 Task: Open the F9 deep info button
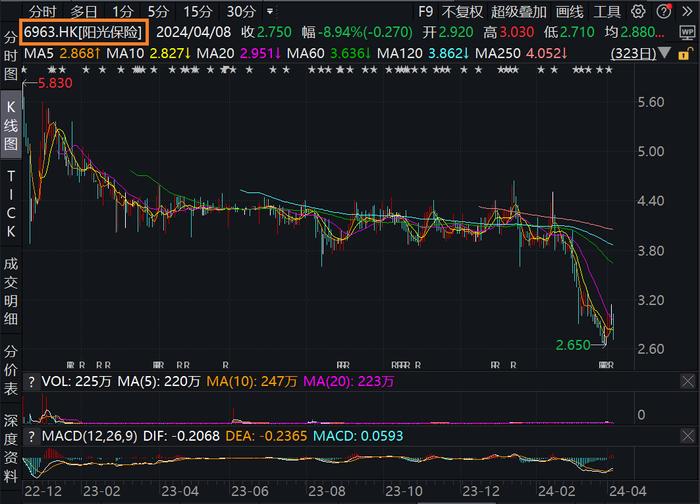pyautogui.click(x=425, y=12)
